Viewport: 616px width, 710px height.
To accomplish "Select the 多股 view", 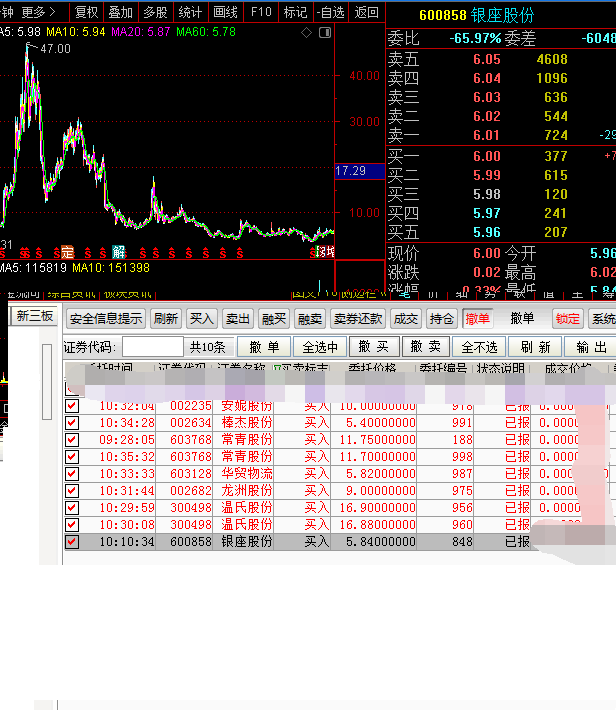I will click(155, 12).
